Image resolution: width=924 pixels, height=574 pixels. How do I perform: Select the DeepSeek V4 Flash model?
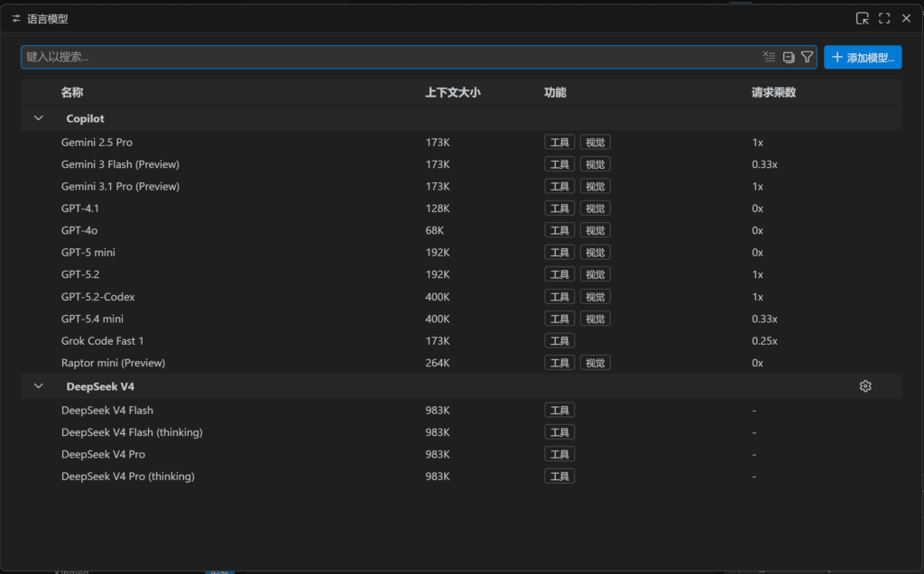[x=107, y=410]
